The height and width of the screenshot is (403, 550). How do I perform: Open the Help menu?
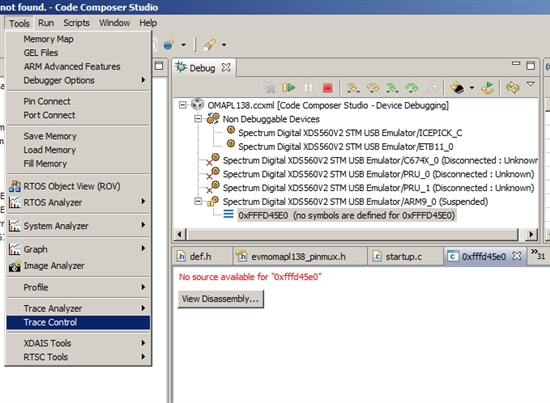148,23
